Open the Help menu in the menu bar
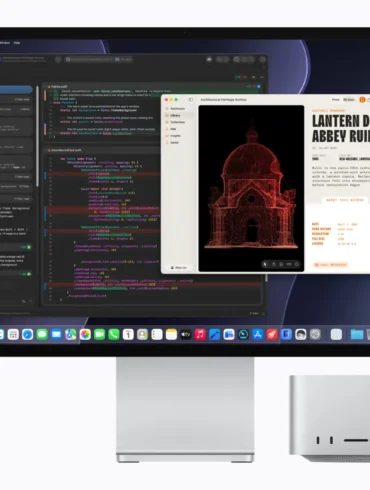The image size is (370, 490). tap(17, 43)
